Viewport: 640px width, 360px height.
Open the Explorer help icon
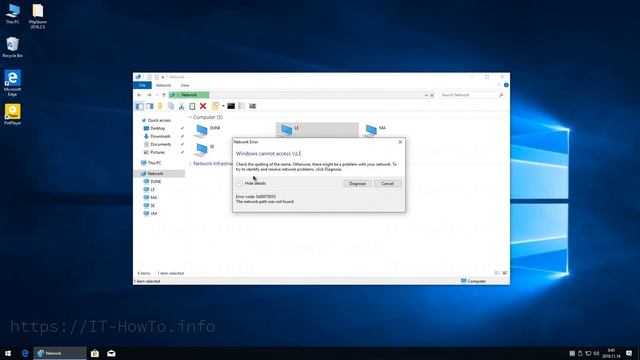506,85
